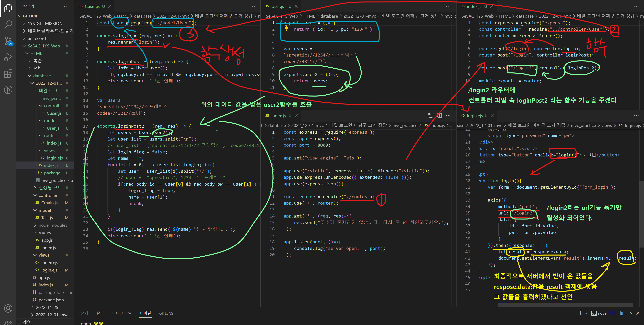This screenshot has height=325, width=644.
Task: Open the Run and Debug view
Action: (x=8, y=57)
